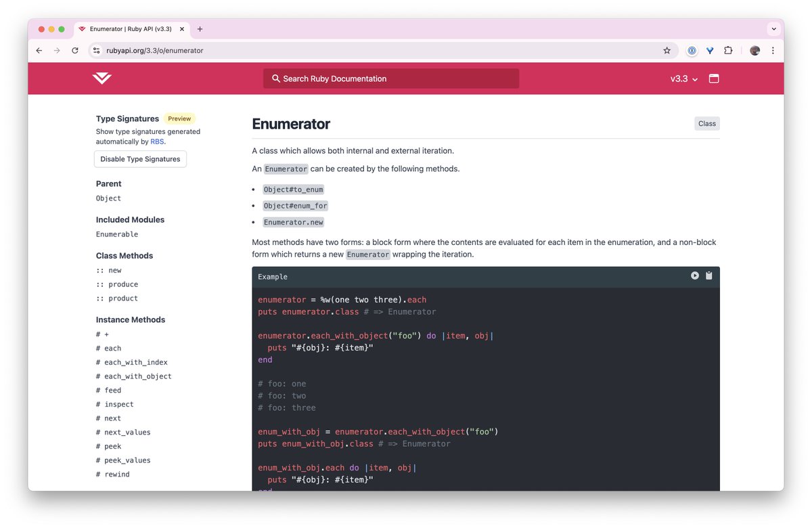Click the Preview badge next to Type Signatures
Screen dimensions: 812x528
click(179, 118)
